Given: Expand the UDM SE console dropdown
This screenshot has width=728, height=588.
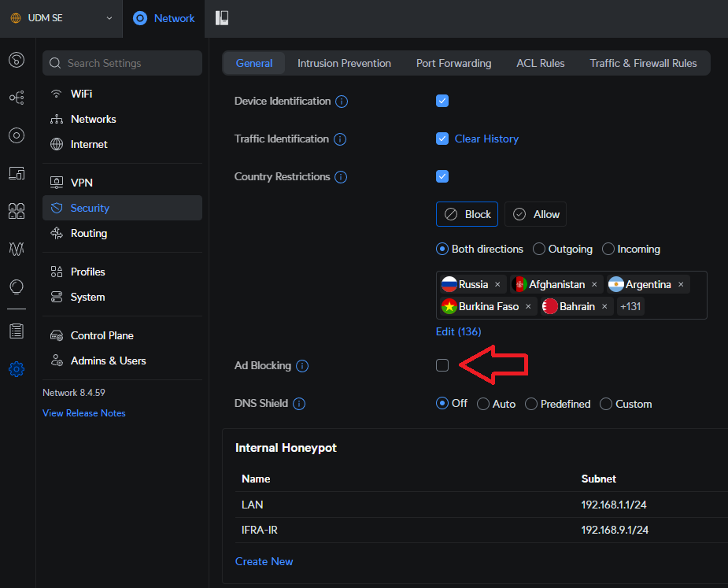Looking at the screenshot, I should pyautogui.click(x=109, y=18).
